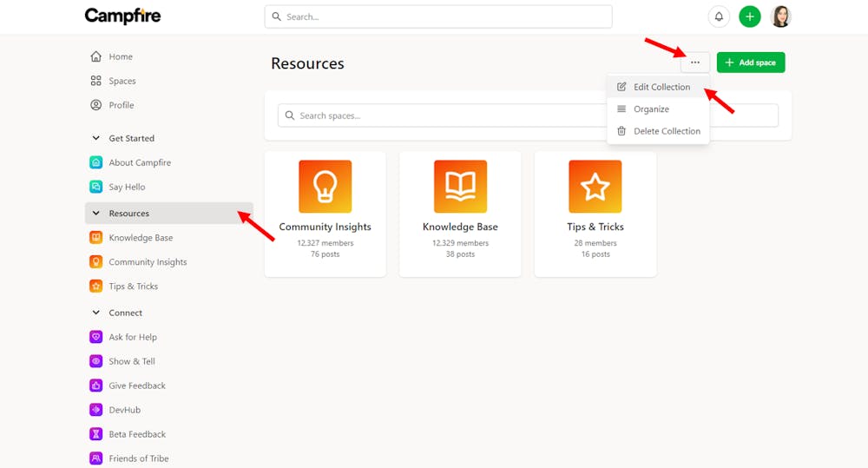Click the Campfire logo
The image size is (868, 468).
tap(122, 16)
